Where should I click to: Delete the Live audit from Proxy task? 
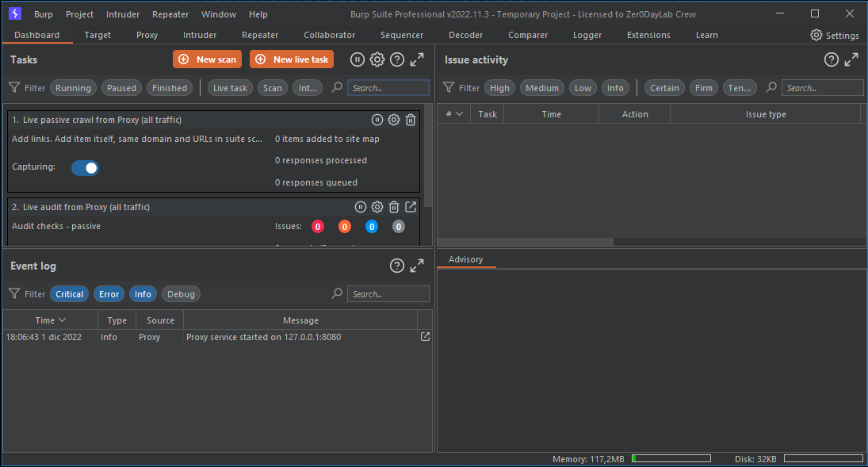pos(394,207)
